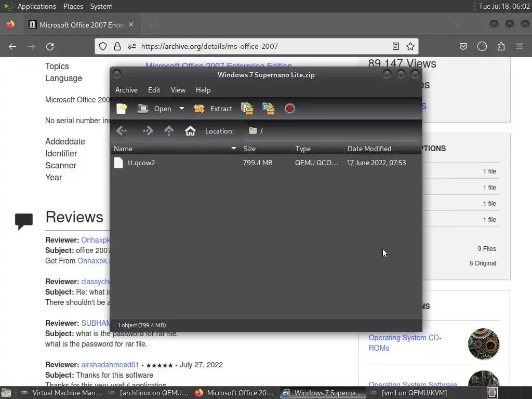
Task: Click the Reviews speech bubble icon
Action: tap(24, 221)
